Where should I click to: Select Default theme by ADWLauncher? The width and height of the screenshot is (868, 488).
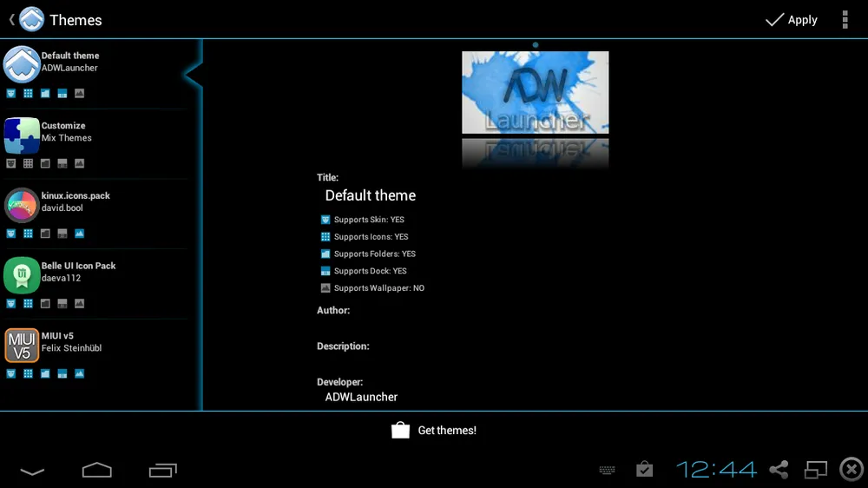point(94,73)
